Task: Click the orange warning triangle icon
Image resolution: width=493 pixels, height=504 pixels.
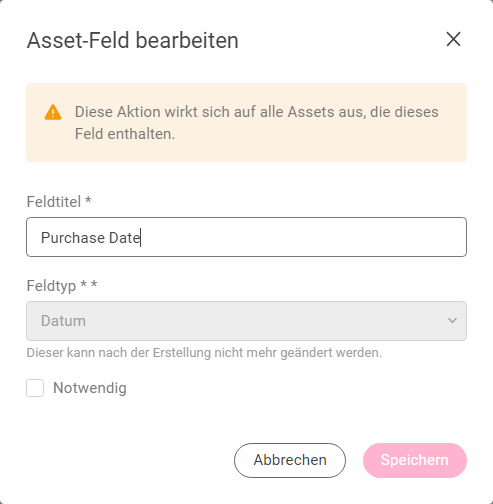Action: coord(53,112)
